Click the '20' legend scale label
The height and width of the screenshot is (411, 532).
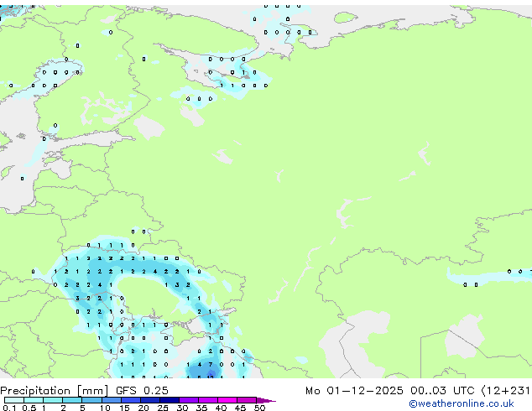[143, 408]
